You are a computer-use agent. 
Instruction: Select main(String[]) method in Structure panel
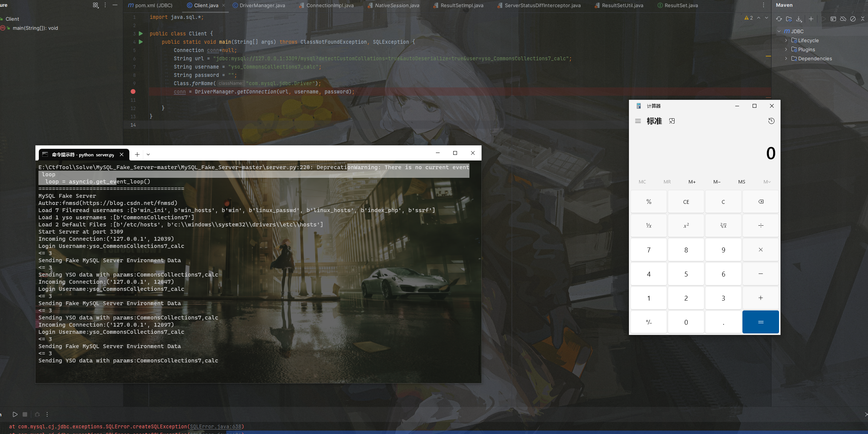[35, 28]
